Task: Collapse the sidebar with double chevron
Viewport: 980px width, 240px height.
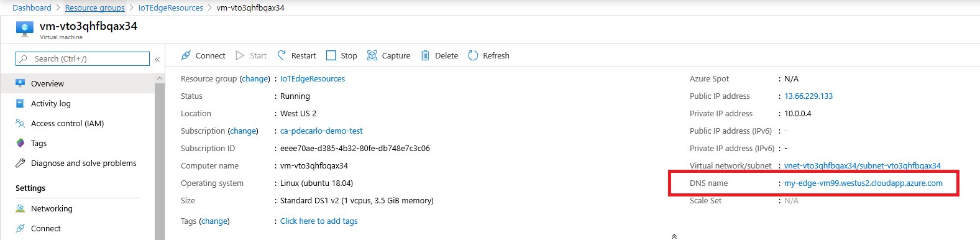Action: click(157, 59)
